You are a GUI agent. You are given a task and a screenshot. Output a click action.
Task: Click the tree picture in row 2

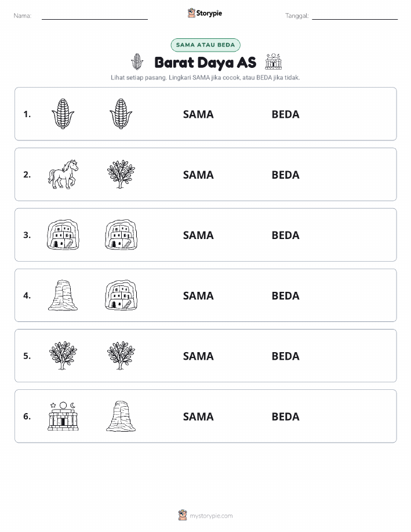121,174
